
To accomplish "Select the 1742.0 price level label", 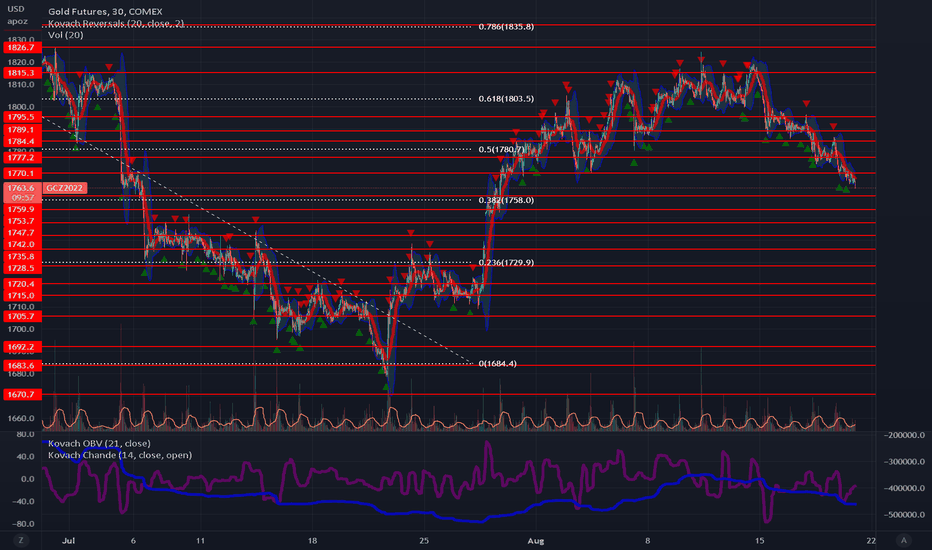I will point(23,244).
